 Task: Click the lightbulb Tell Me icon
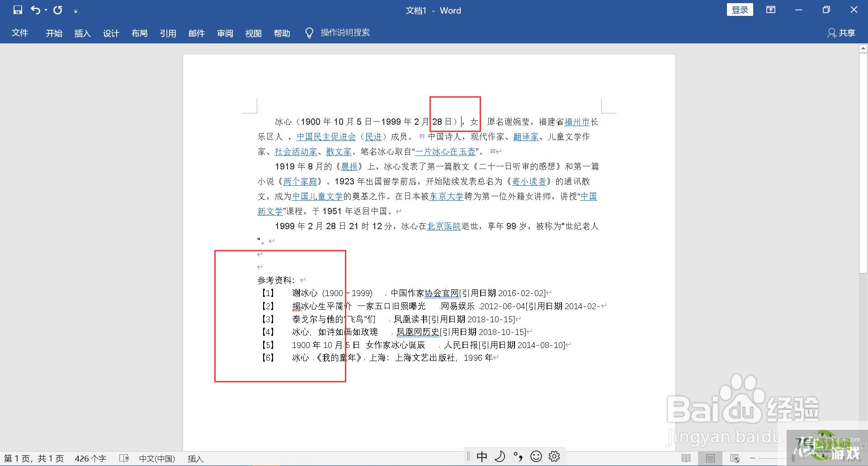309,33
